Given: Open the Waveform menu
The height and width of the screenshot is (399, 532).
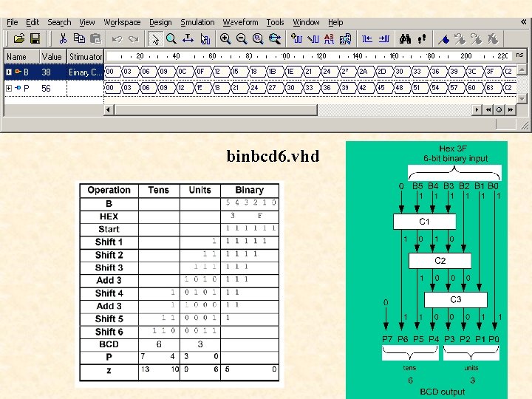Looking at the screenshot, I should click(x=240, y=22).
